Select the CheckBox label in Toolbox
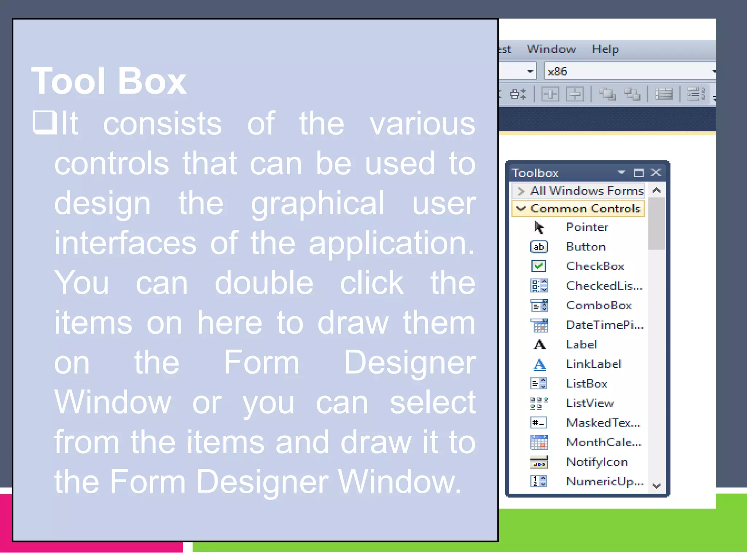Image resolution: width=747 pixels, height=560 pixels. [x=595, y=266]
